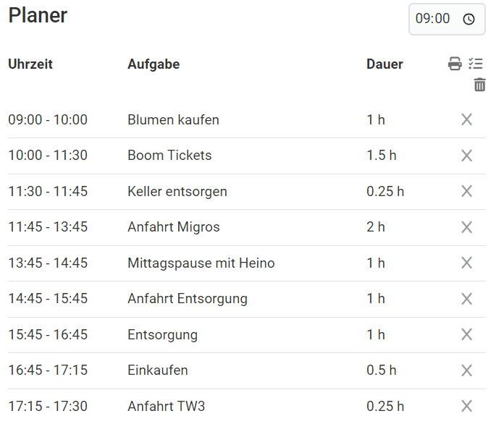Open the checklist view icon
The height and width of the screenshot is (424, 504).
click(476, 64)
